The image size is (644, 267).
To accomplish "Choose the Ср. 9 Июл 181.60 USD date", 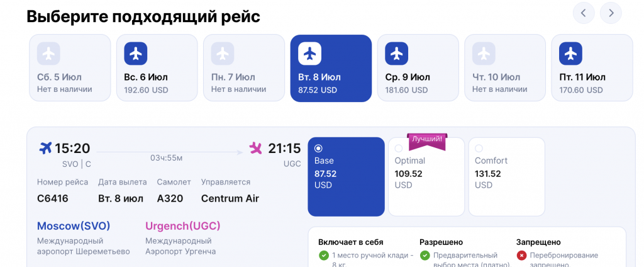I will [418, 68].
